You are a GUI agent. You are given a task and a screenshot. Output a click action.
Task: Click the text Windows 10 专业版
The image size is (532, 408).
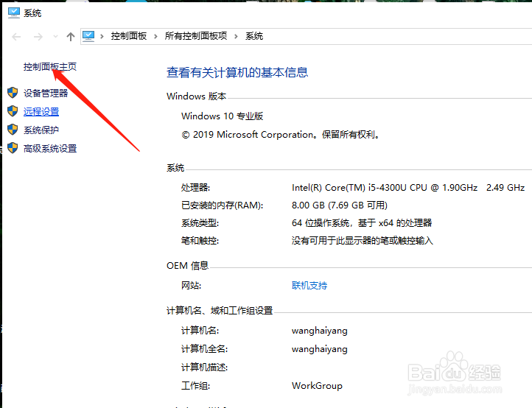coord(223,116)
